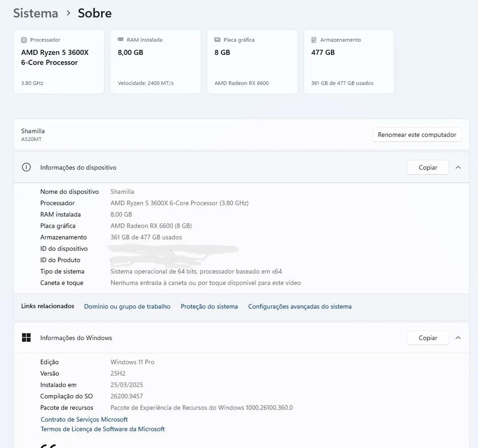
Task: Click the Armazenamento disk icon
Action: 314,40
